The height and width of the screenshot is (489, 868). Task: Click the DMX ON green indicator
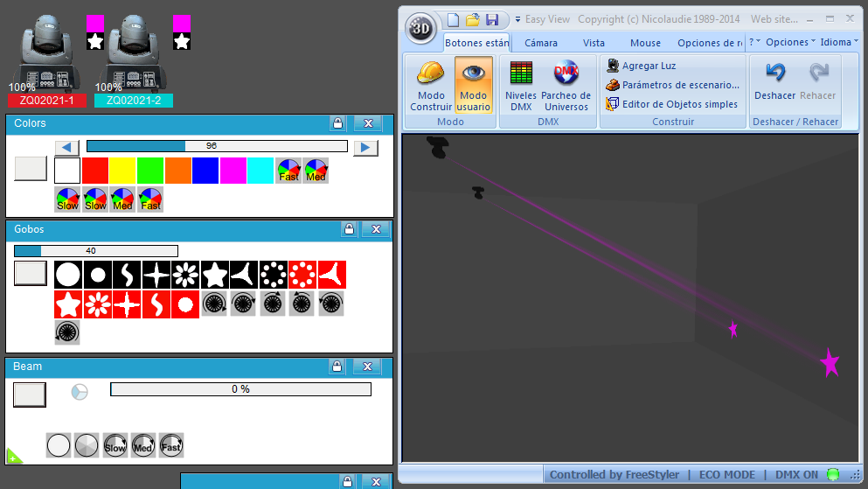pos(832,475)
